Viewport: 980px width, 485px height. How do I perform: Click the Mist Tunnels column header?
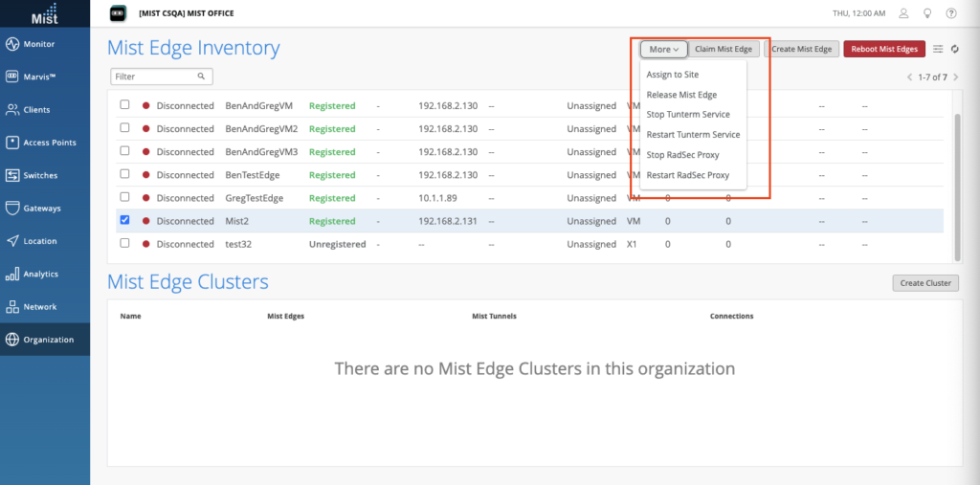tap(494, 317)
